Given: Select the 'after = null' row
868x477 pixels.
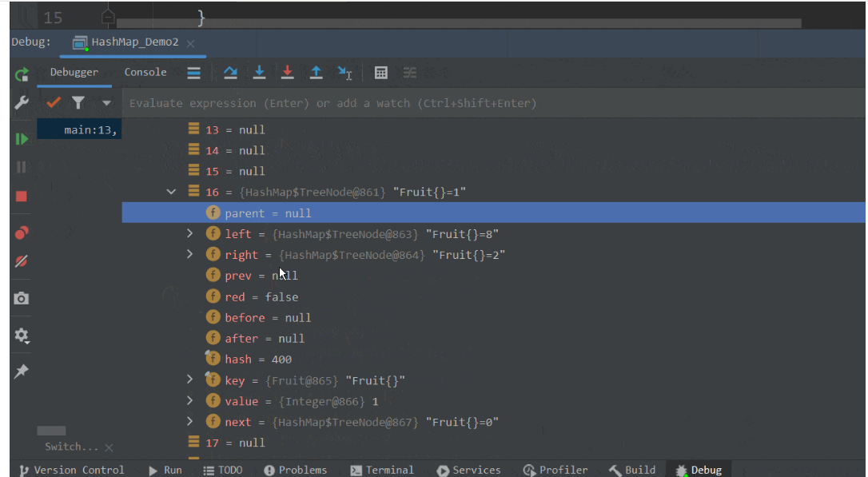Looking at the screenshot, I should pyautogui.click(x=493, y=338).
